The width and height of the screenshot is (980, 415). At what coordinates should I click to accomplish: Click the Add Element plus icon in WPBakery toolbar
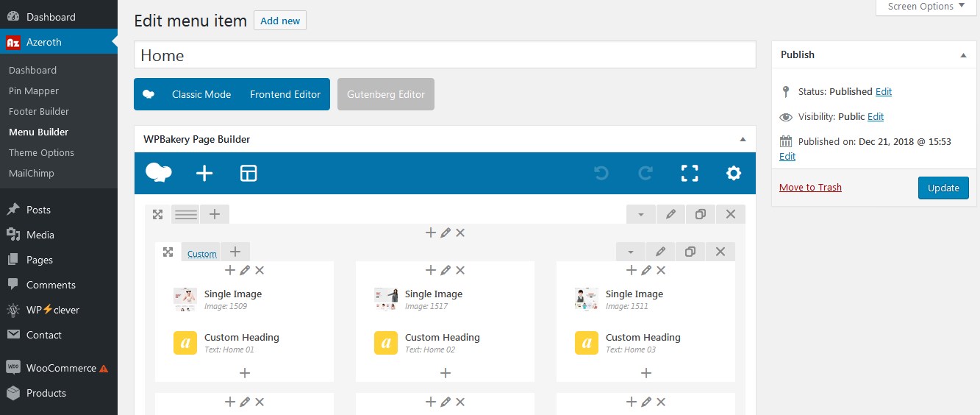click(204, 174)
